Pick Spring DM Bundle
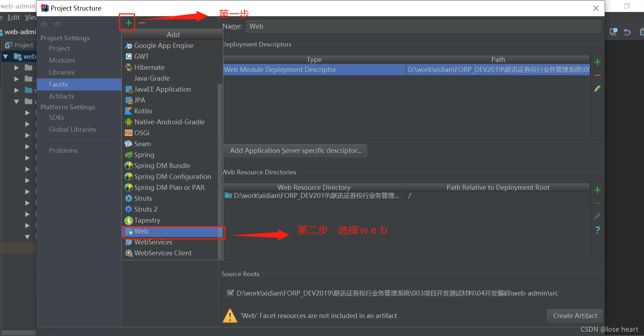 click(x=170, y=166)
